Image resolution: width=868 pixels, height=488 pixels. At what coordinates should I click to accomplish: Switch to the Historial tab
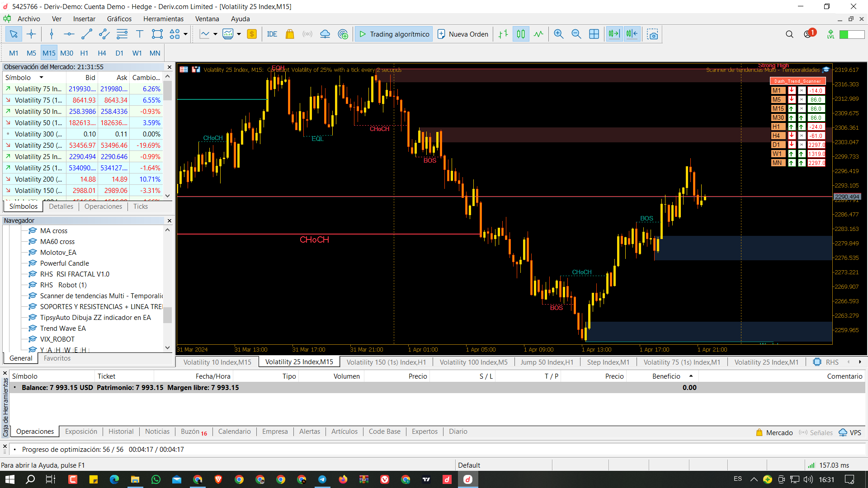pos(121,432)
